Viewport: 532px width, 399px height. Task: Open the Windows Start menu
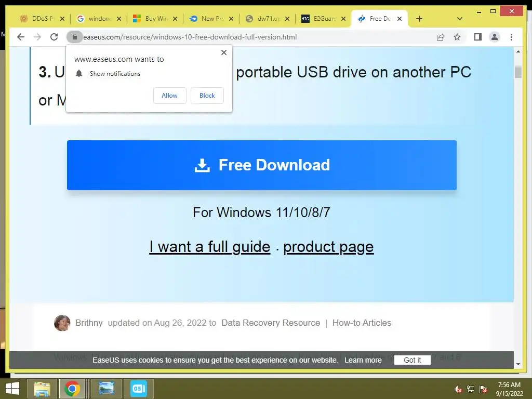pyautogui.click(x=12, y=389)
